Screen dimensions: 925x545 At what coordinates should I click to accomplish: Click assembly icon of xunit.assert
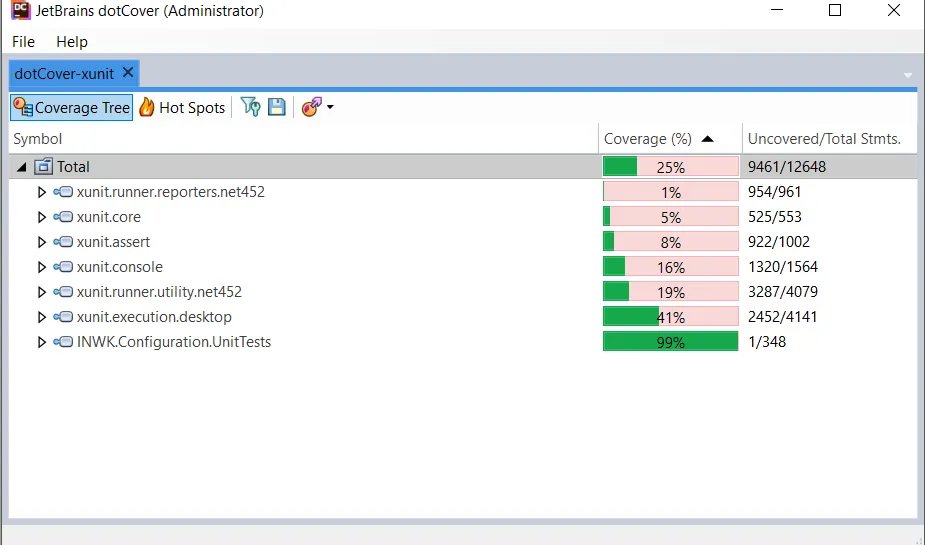click(63, 242)
